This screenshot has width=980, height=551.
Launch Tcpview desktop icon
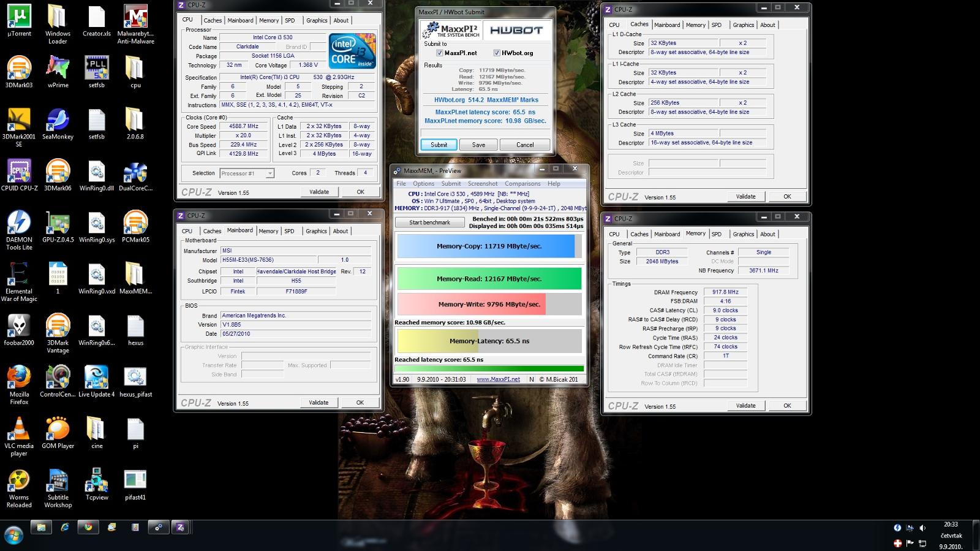[x=96, y=484]
